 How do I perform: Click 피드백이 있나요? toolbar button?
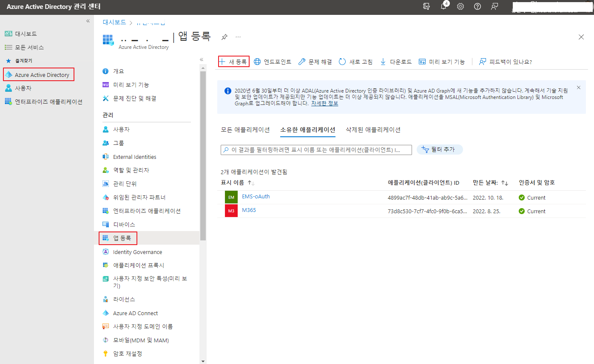tap(505, 62)
